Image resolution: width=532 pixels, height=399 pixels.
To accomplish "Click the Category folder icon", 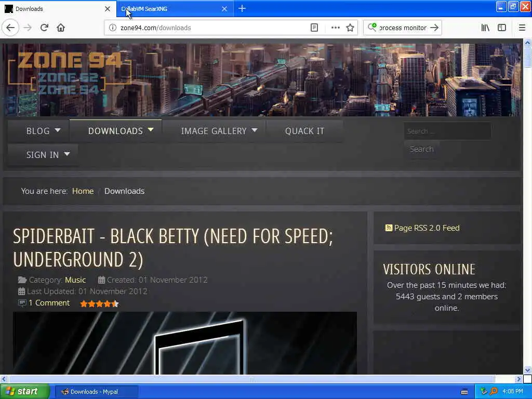I will tap(22, 280).
